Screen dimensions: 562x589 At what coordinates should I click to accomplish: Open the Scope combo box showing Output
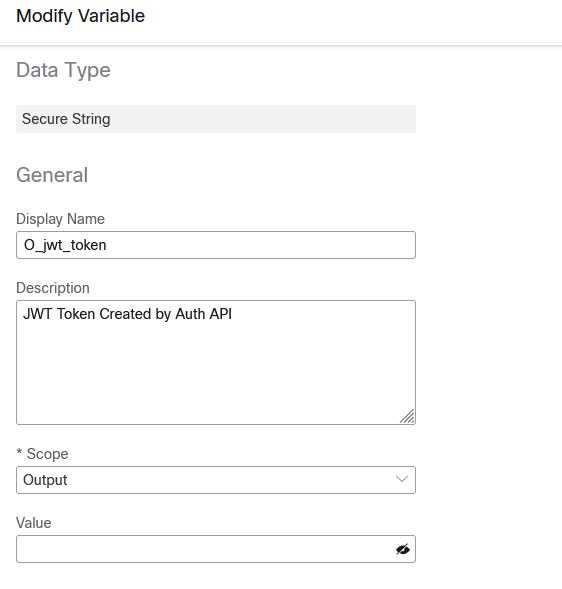pos(216,480)
